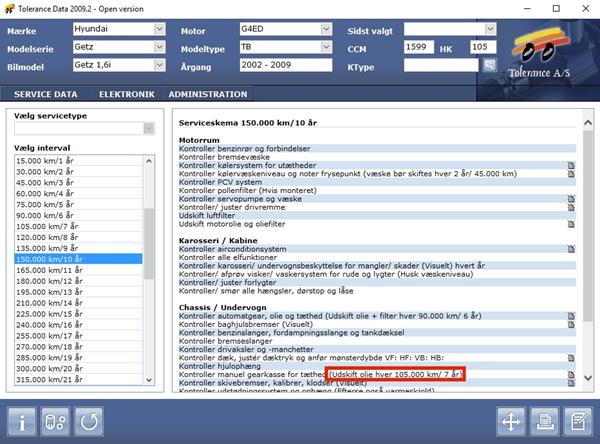Expand the Mærke dropdown showing Hyundai
600x444 pixels.
click(x=159, y=29)
